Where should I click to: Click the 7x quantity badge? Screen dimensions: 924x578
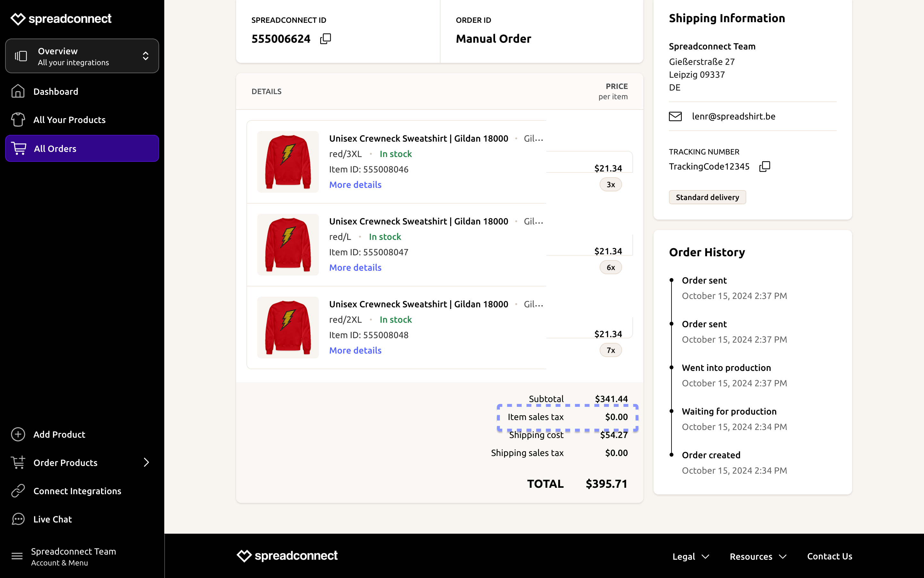pos(611,350)
